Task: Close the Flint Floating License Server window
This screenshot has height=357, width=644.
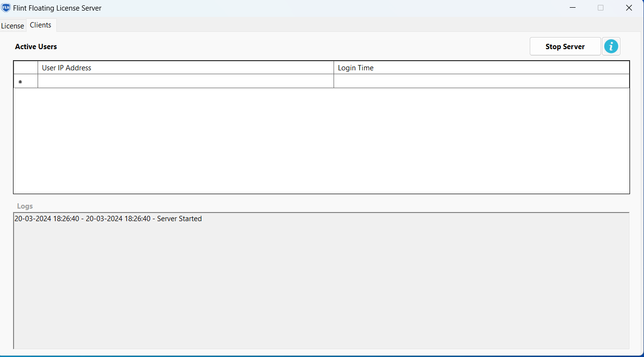Action: point(629,8)
